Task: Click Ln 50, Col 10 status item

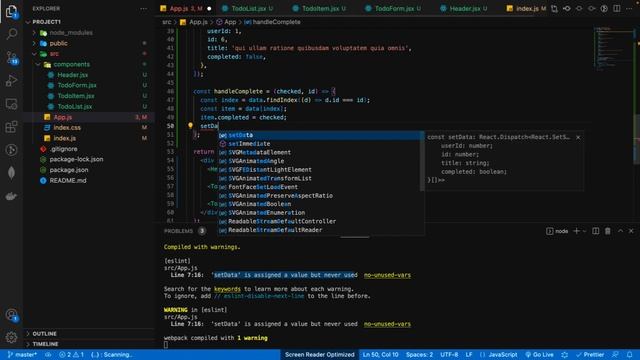Action: pyautogui.click(x=380, y=355)
